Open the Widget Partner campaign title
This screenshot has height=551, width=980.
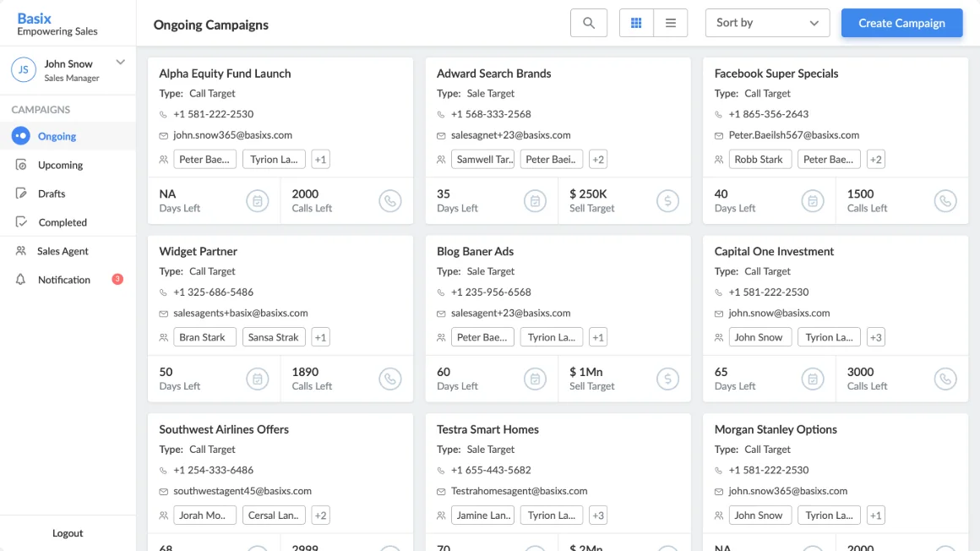point(199,252)
